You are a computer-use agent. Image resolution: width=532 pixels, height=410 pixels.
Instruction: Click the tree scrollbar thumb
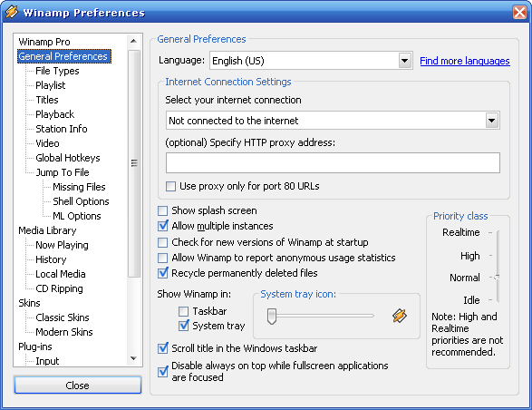[x=134, y=163]
